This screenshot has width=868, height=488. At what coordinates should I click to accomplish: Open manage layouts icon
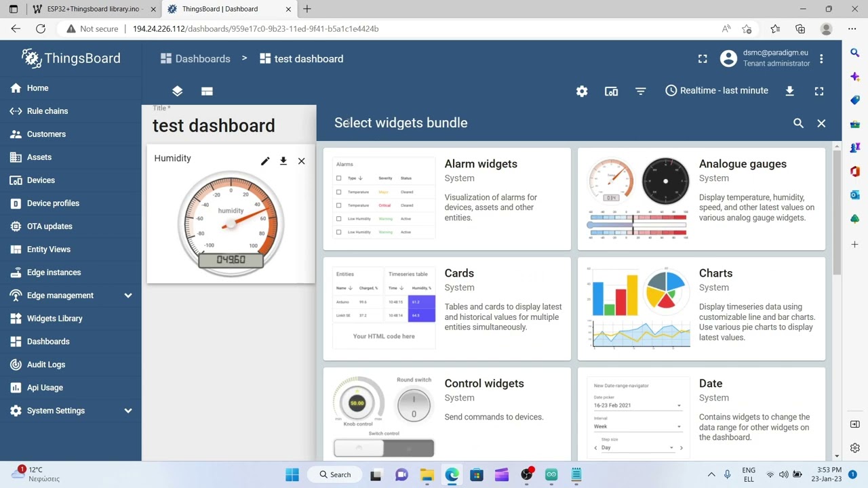click(x=207, y=91)
